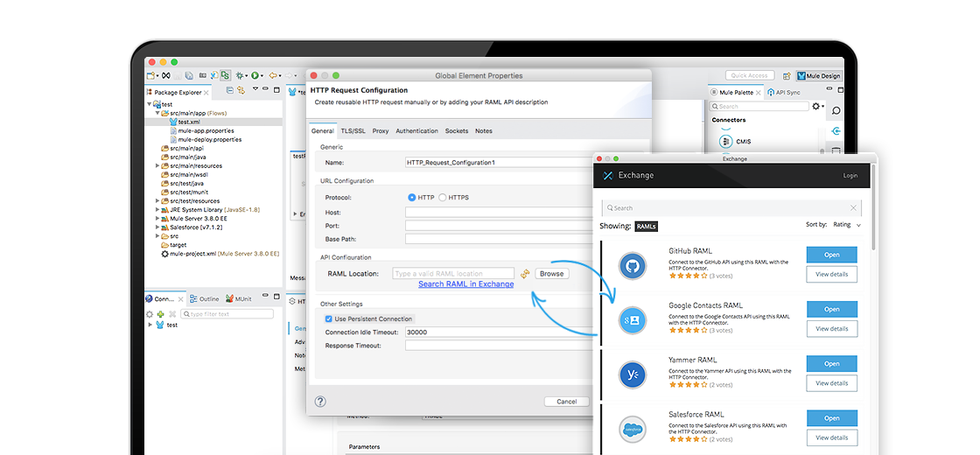Viewport: 980px width, 455px height.
Task: Click the gear icon in Connections panel
Action: point(150,314)
